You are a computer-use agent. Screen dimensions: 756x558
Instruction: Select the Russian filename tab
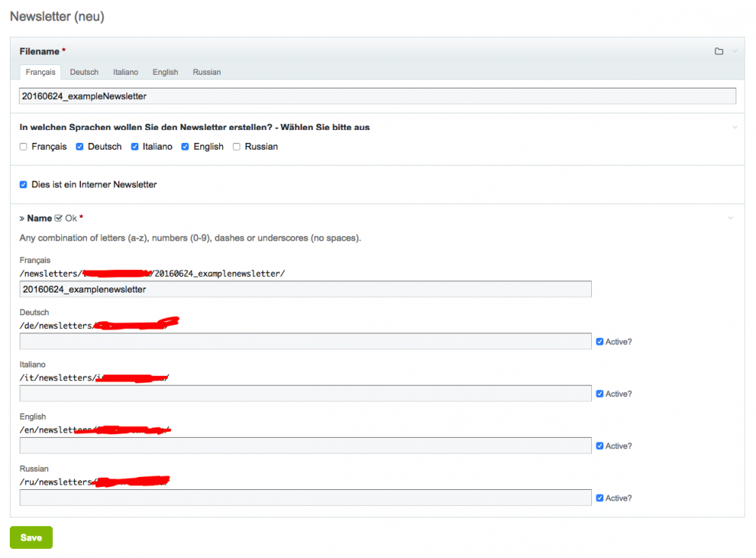206,72
